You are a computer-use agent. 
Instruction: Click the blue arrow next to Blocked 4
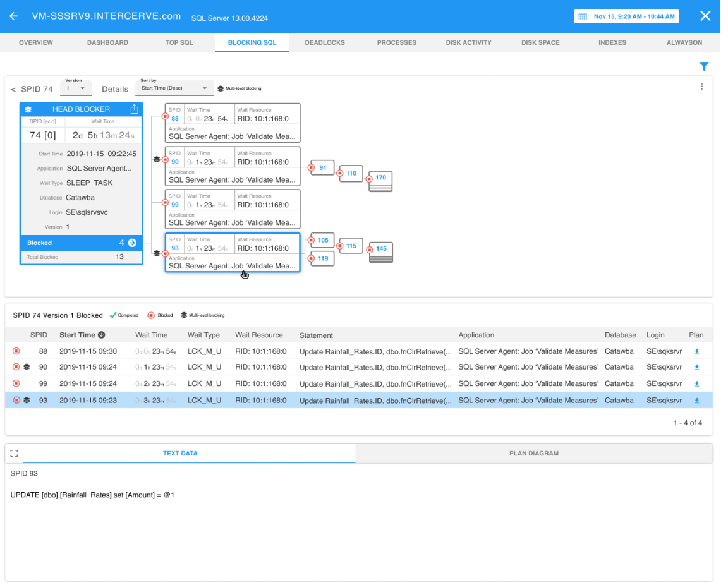click(x=132, y=243)
